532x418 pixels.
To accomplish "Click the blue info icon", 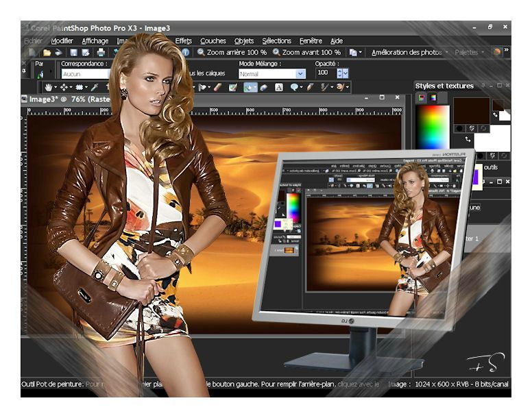I will tap(186, 52).
